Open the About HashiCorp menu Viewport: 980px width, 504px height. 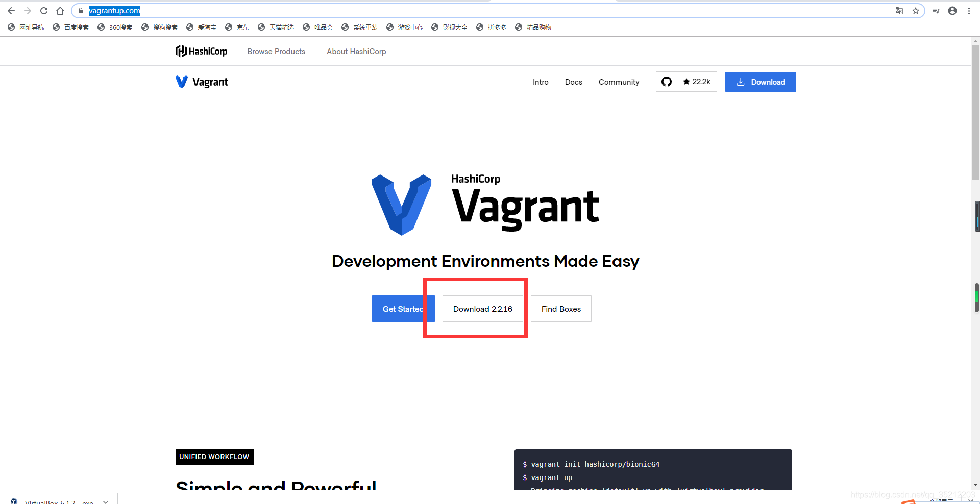[356, 52]
